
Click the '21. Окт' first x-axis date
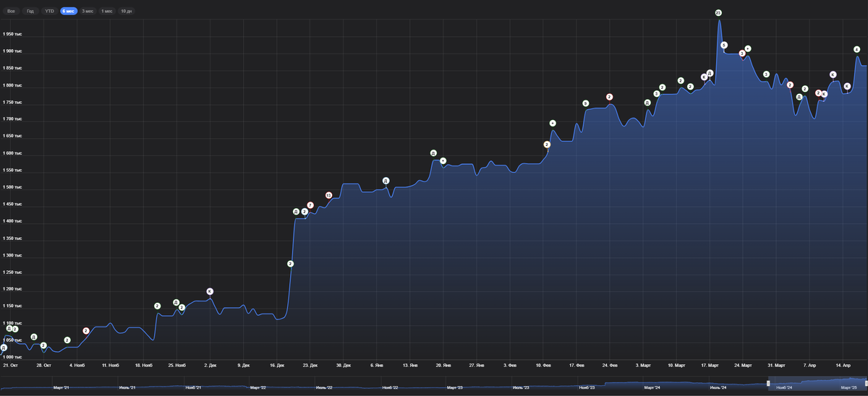[11, 366]
